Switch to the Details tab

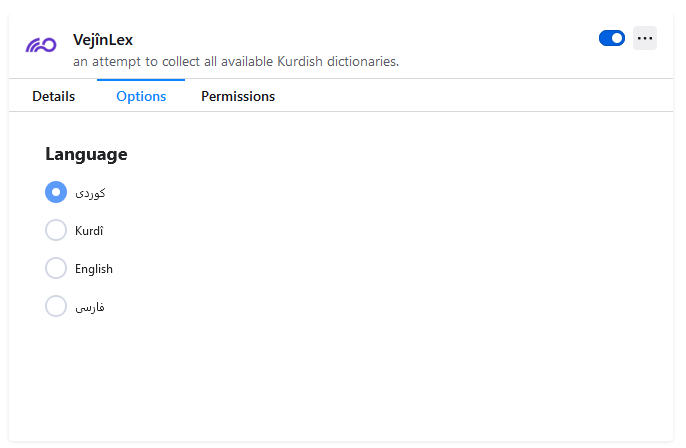(x=54, y=96)
